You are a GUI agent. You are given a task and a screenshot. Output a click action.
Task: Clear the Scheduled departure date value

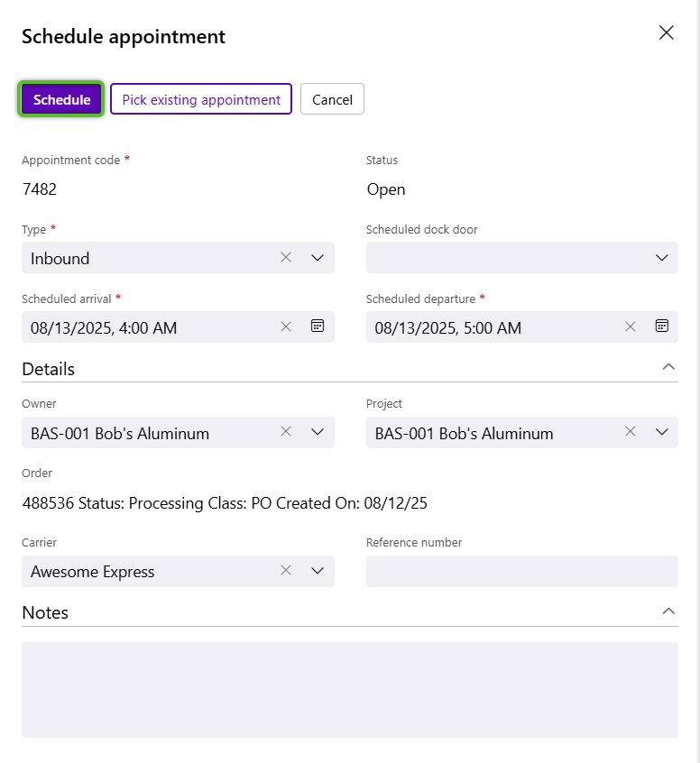point(630,326)
